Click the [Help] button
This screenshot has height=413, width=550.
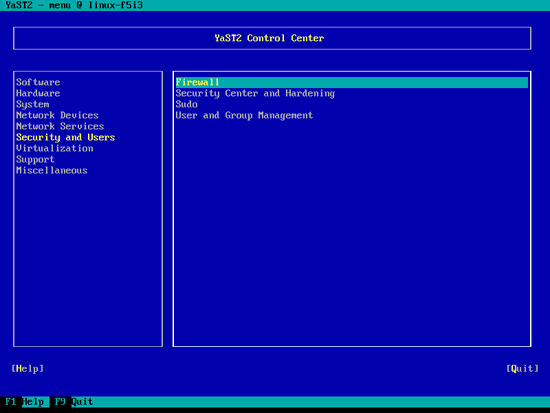(x=27, y=368)
